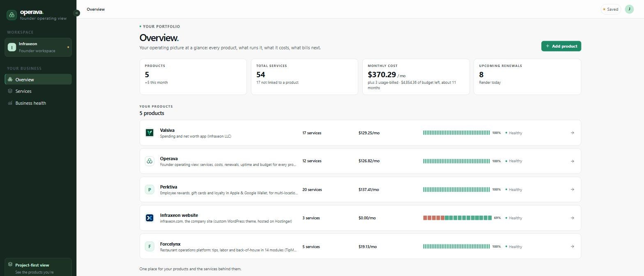Click the Saved status indicator
Screen dimensions: 644x276
pos(610,9)
